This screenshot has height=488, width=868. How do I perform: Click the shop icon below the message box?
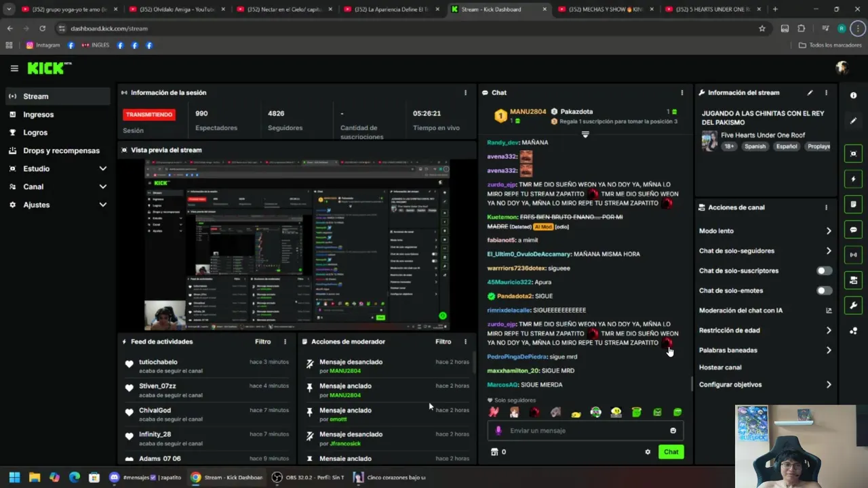coord(494,452)
